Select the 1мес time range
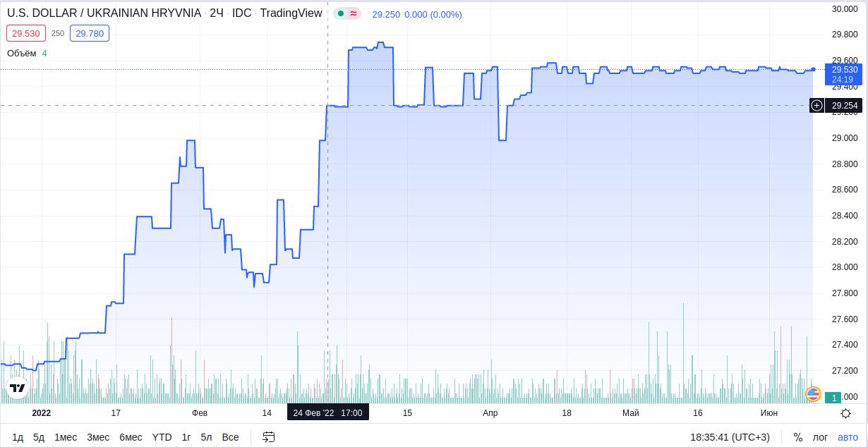Screen dimensions: 868x447 tap(66, 437)
